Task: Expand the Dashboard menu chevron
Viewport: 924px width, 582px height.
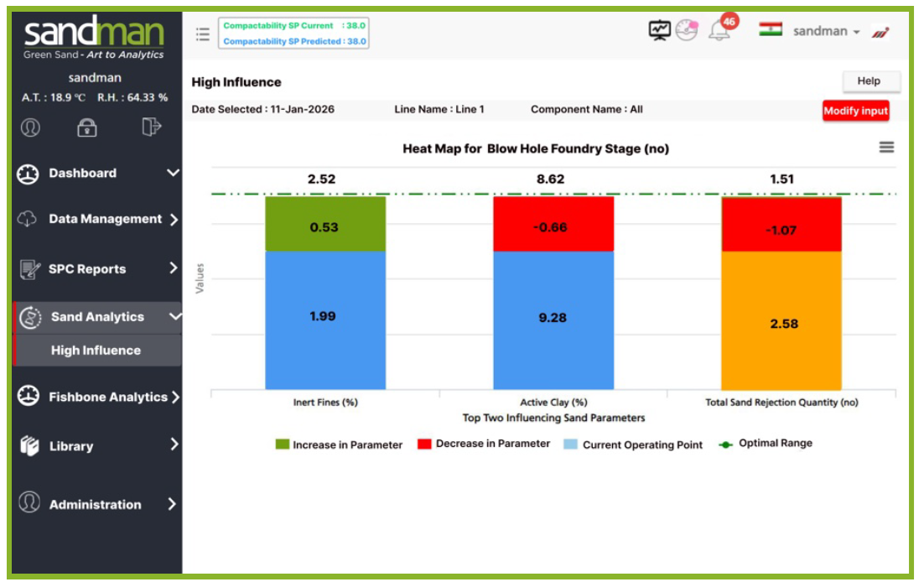Action: (173, 173)
